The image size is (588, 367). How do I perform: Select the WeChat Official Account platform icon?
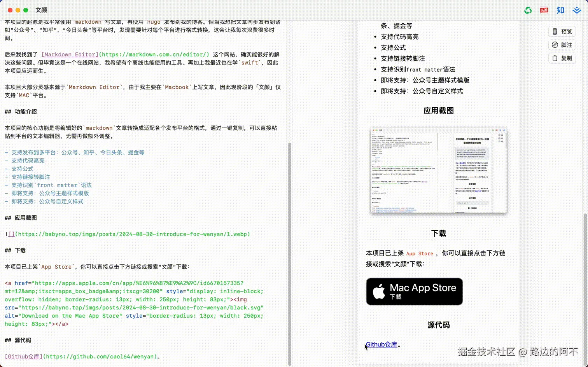(528, 10)
